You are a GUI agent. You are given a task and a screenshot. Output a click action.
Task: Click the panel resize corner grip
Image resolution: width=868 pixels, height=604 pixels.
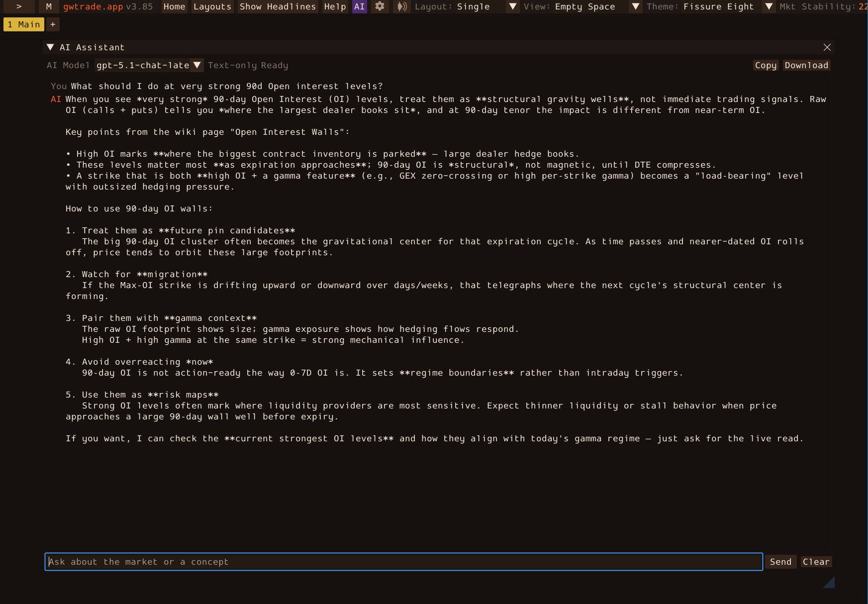829,582
